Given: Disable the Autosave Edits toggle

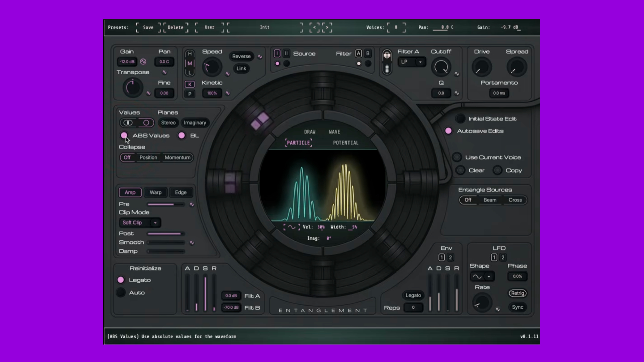Looking at the screenshot, I should click(448, 131).
